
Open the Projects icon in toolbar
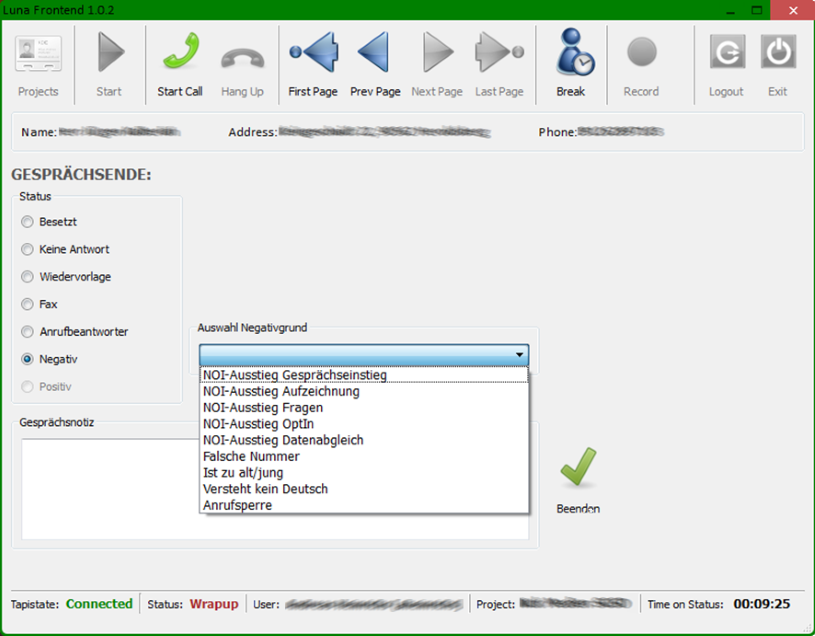38,53
